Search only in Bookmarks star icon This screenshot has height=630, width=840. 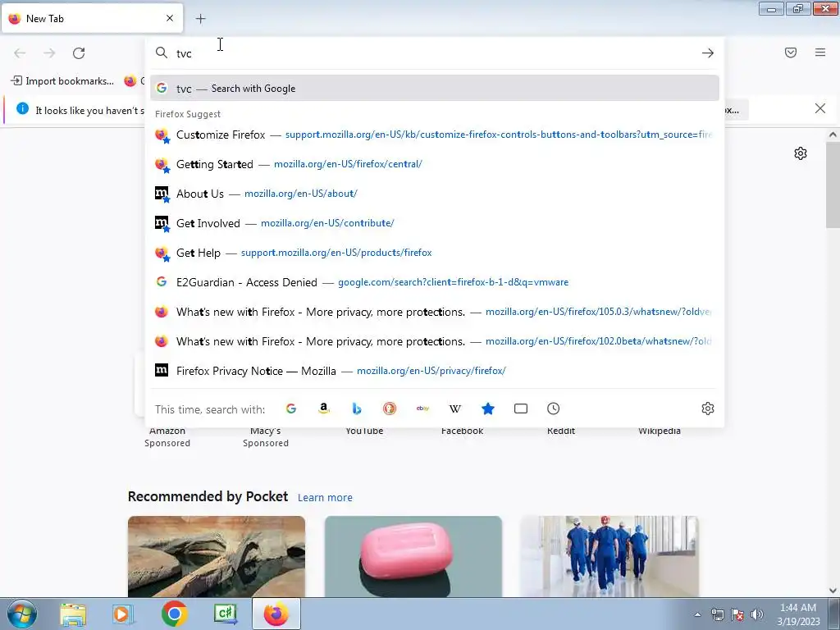pyautogui.click(x=488, y=409)
